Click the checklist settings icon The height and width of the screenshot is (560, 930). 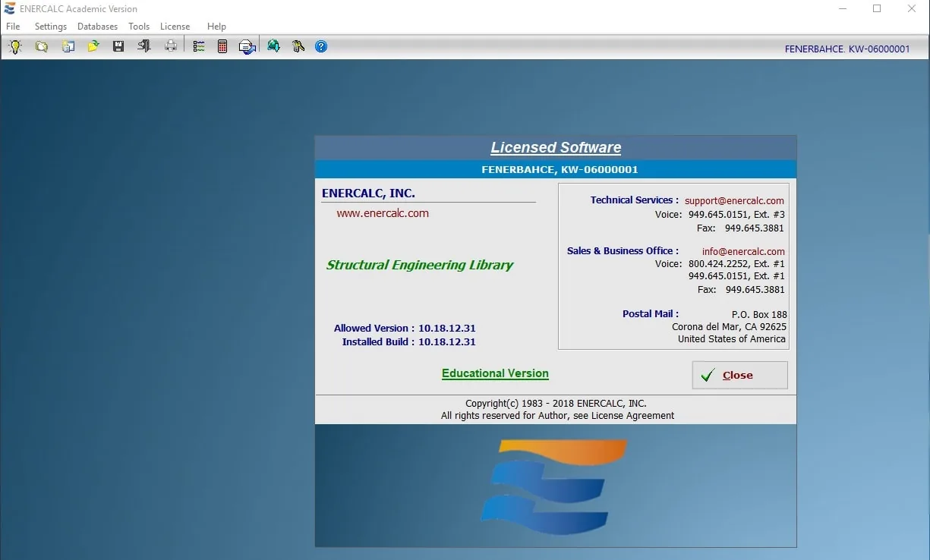pos(199,47)
